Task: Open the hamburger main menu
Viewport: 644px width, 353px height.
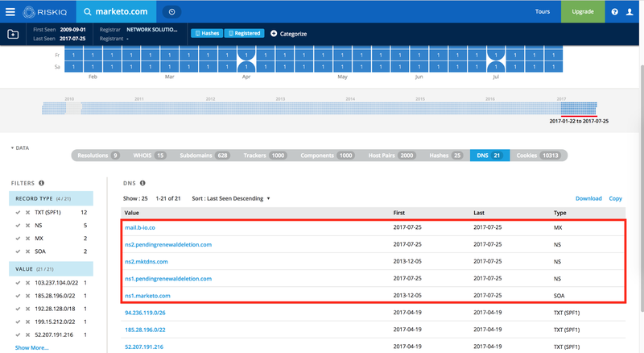Action: click(x=10, y=11)
